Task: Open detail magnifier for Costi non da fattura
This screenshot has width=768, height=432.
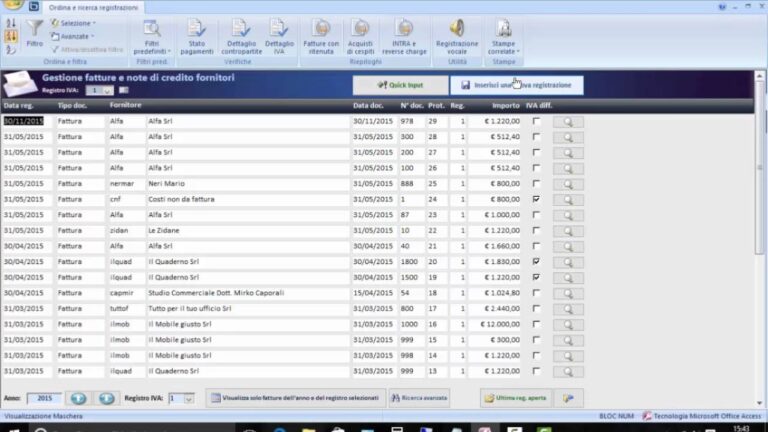Action: (x=568, y=200)
